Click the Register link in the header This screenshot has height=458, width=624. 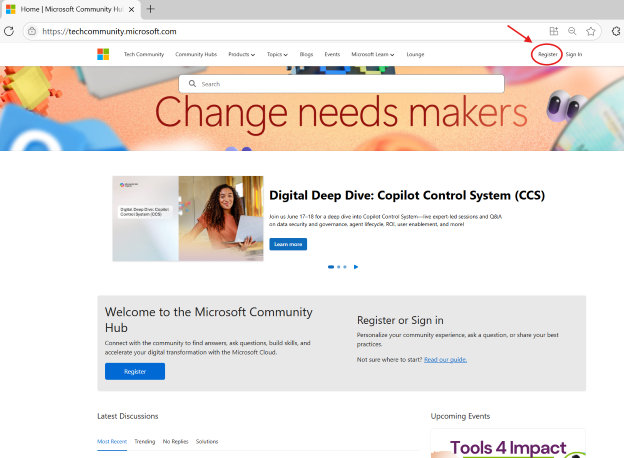coord(548,54)
